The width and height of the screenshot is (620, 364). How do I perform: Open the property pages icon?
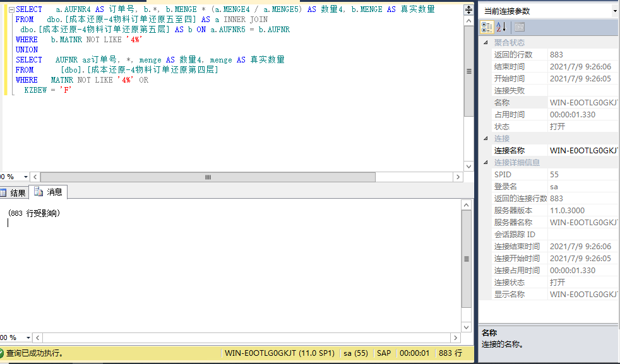(520, 27)
